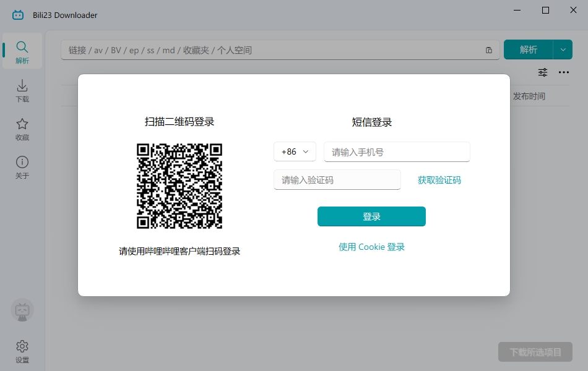
Task: Open the filter sliders icon
Action: [543, 72]
